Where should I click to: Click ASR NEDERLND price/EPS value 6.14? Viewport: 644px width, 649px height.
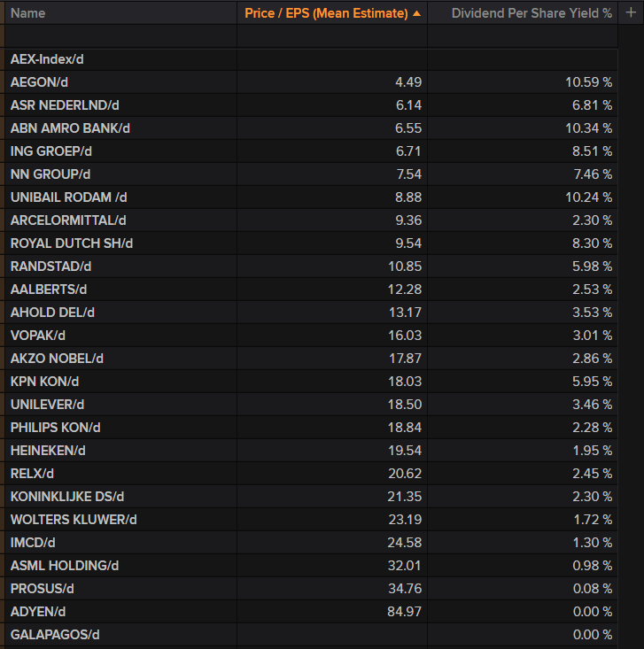(408, 105)
